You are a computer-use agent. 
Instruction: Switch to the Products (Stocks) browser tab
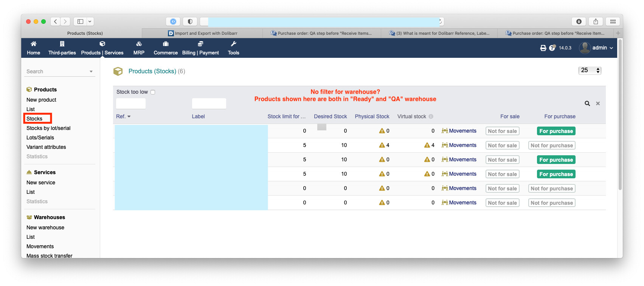point(85,33)
